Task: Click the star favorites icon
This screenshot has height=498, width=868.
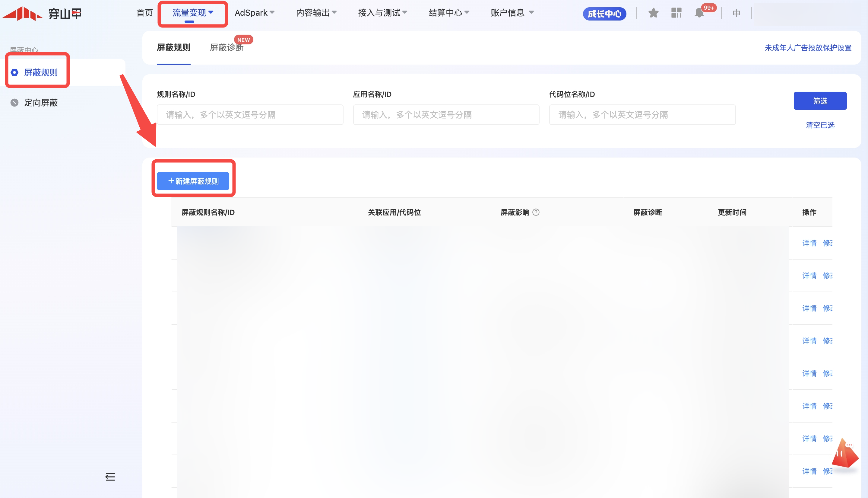Action: [653, 13]
